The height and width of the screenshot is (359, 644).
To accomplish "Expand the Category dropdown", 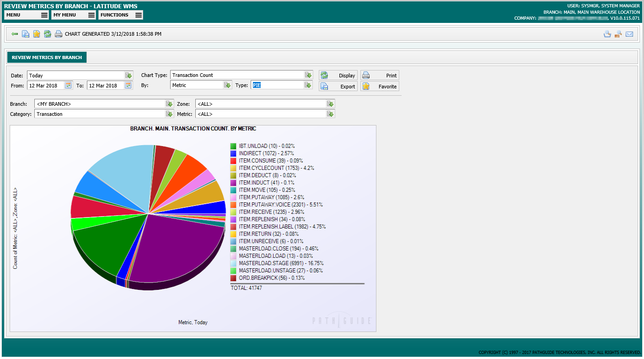I will 169,114.
